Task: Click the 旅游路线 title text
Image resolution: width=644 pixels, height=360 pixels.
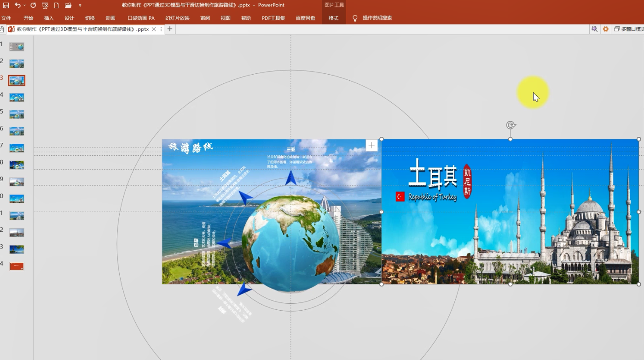Action: tap(191, 147)
